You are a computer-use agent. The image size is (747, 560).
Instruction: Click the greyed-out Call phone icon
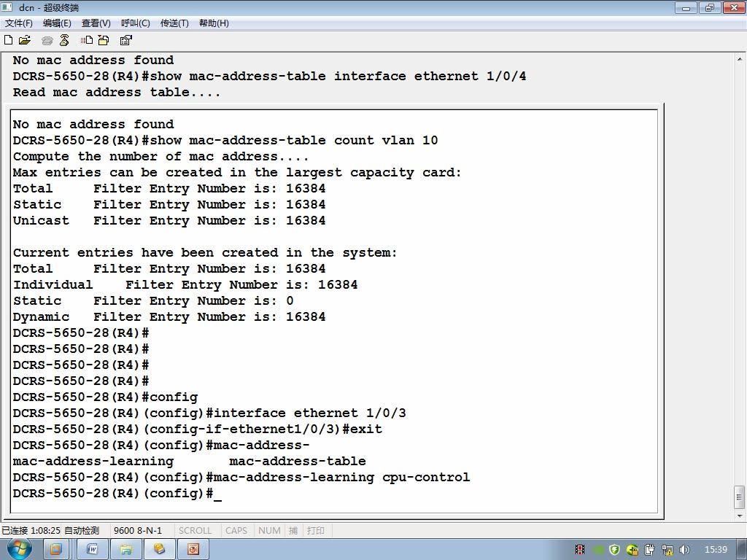(47, 41)
